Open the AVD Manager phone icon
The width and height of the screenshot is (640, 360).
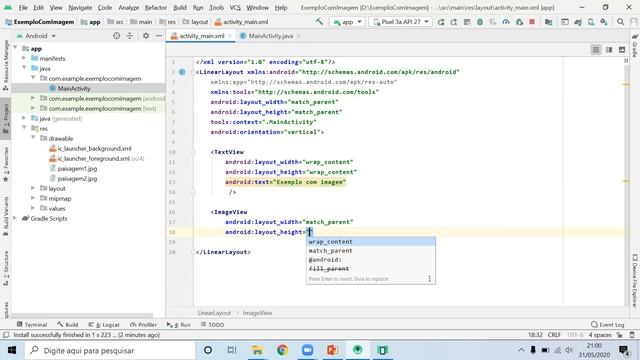[x=591, y=22]
